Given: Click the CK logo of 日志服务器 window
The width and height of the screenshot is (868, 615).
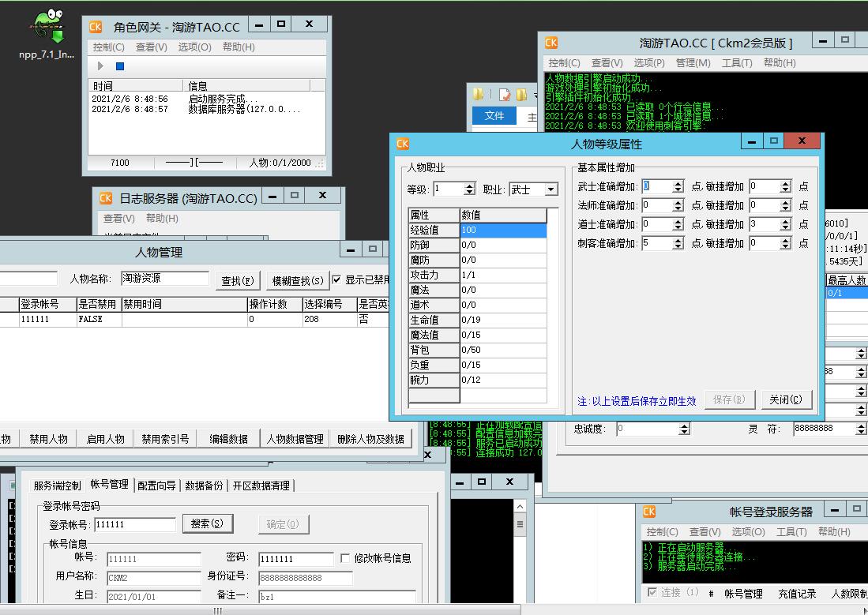Looking at the screenshot, I should tap(107, 198).
